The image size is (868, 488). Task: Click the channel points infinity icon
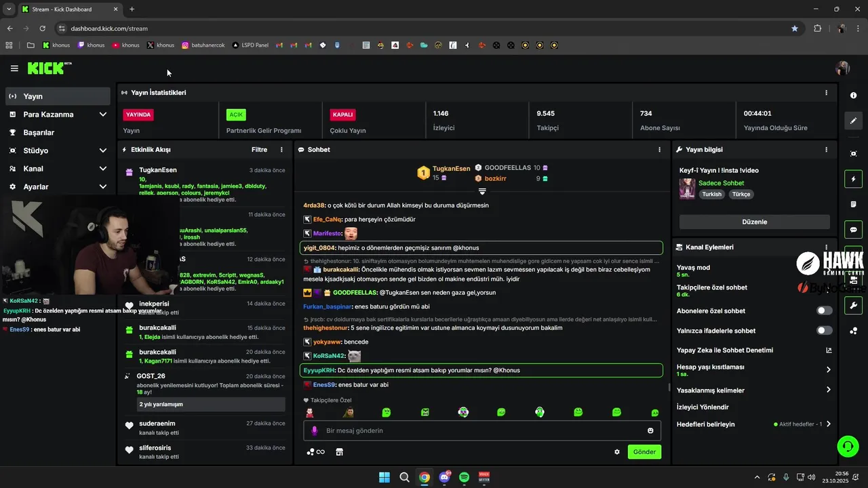click(x=316, y=452)
